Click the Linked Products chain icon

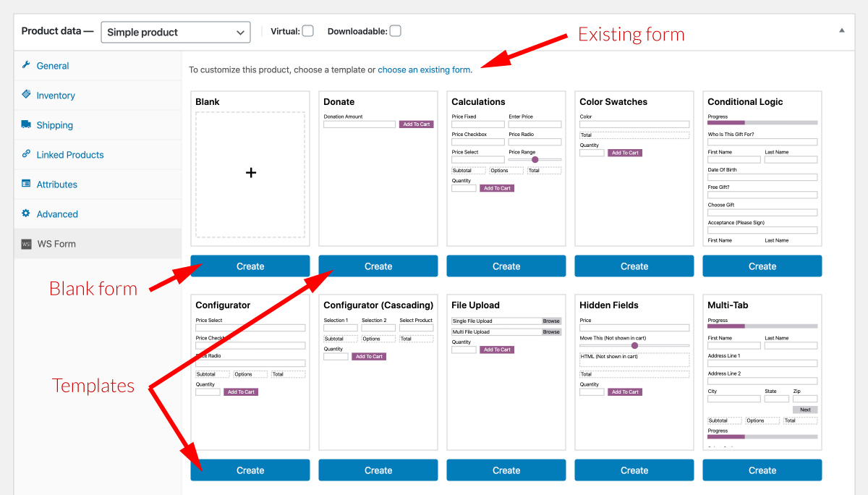[26, 154]
